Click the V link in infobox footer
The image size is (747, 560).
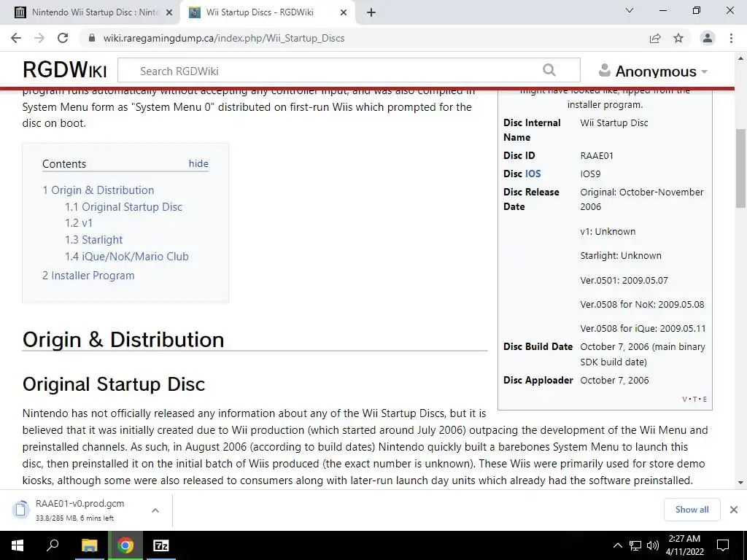coord(684,399)
